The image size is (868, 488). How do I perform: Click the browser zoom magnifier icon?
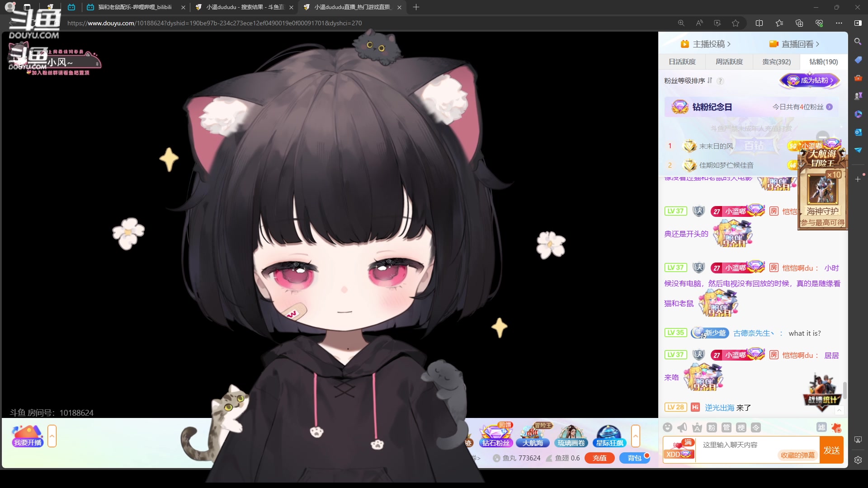[x=681, y=23]
